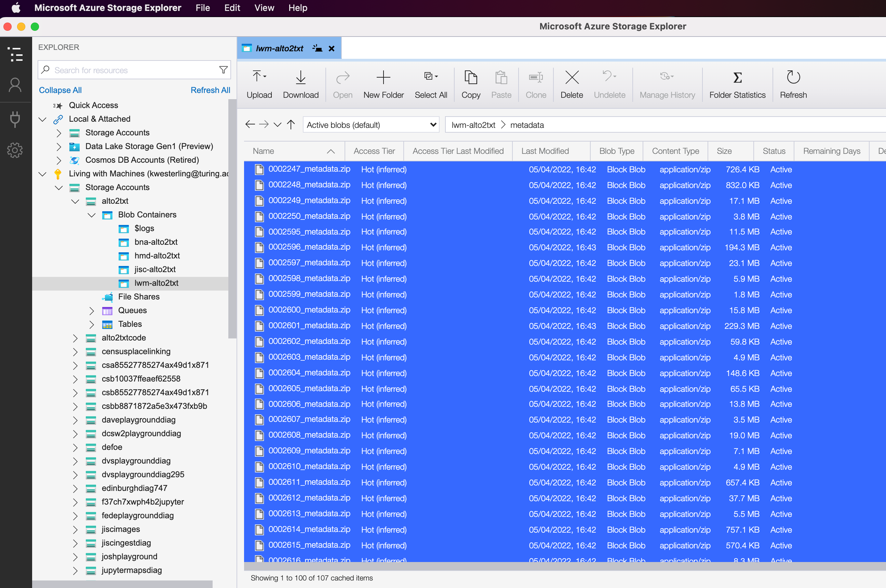Screen dimensions: 886x588
Task: Select 0002601_metadata.zip file row
Action: coord(565,326)
